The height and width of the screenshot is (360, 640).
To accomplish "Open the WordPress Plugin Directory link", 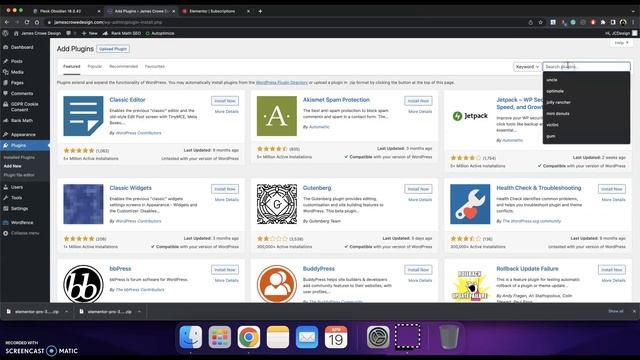I will 282,82.
